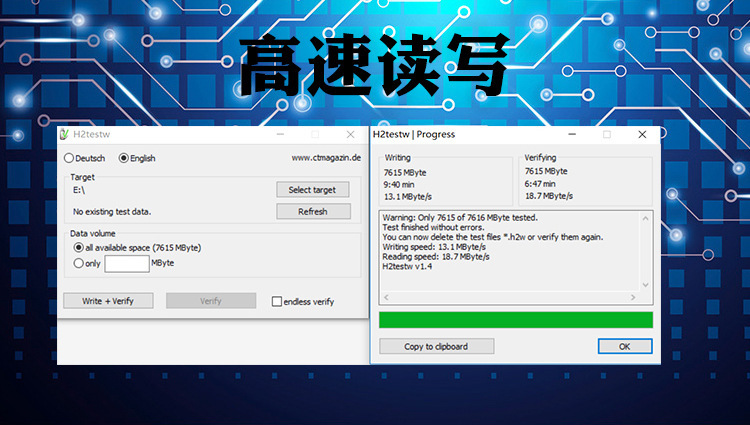Minimize the H2testw main window
The image size is (750, 425).
coord(280,135)
